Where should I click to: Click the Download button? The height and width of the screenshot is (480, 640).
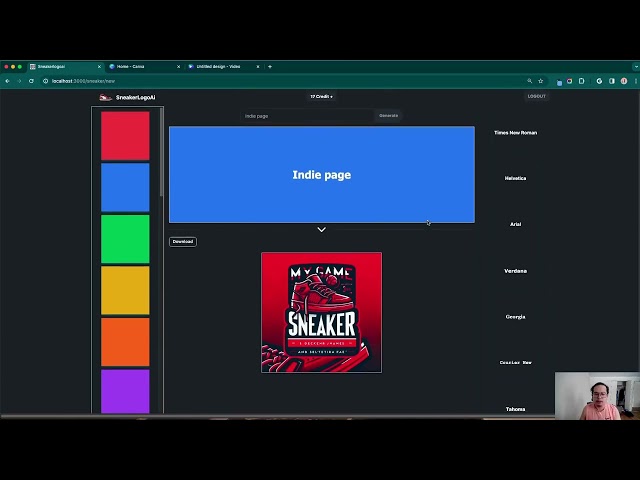click(x=183, y=242)
